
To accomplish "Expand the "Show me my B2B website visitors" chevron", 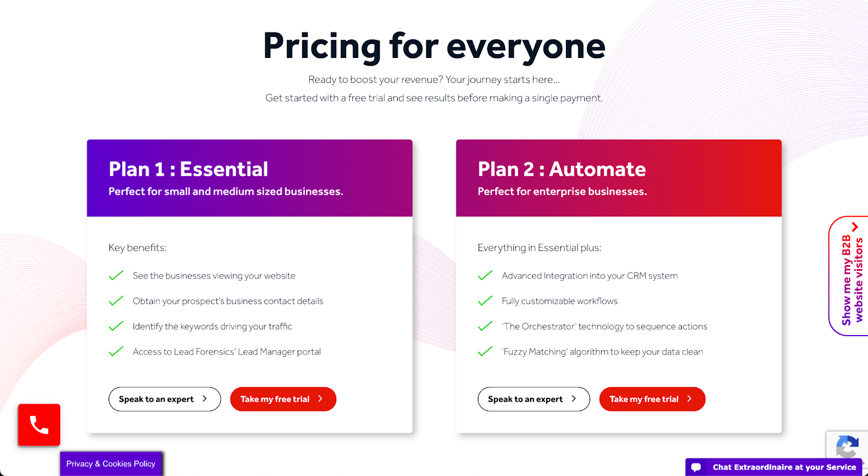I will coord(856,227).
